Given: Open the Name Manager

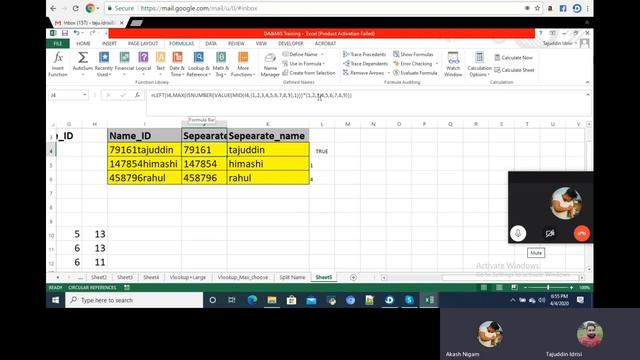Looking at the screenshot, I should pos(270,64).
